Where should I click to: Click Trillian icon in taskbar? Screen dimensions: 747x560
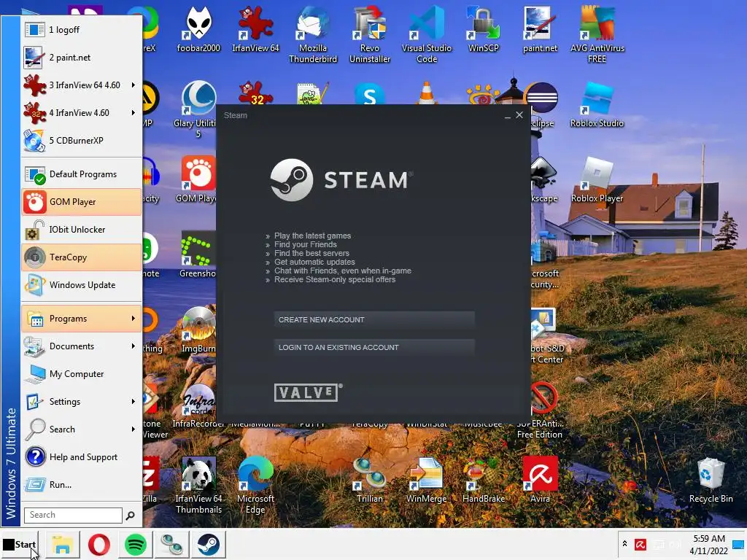[x=172, y=544]
